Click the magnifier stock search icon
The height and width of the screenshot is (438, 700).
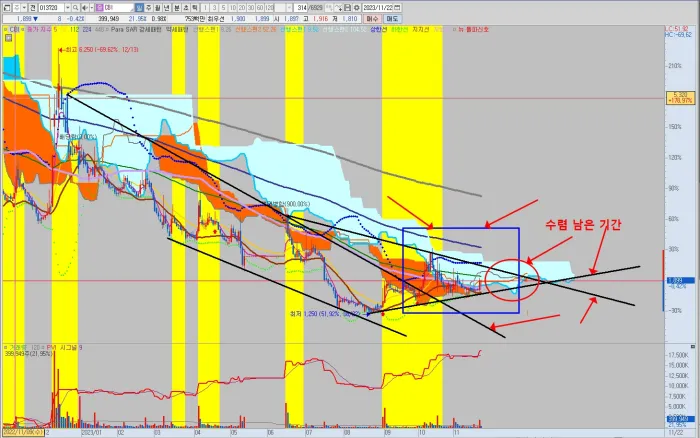(x=75, y=8)
